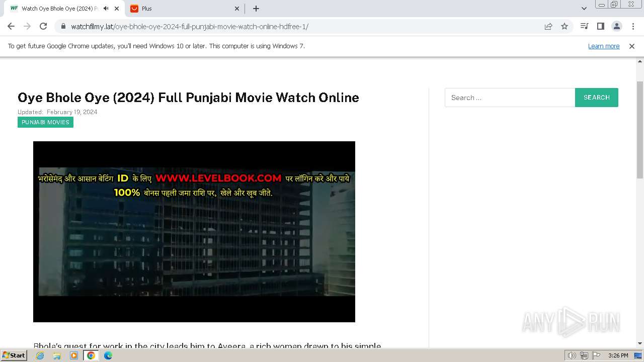Screen dimensions: 644x362
Task: Share this page icon in address bar
Action: pos(548,26)
